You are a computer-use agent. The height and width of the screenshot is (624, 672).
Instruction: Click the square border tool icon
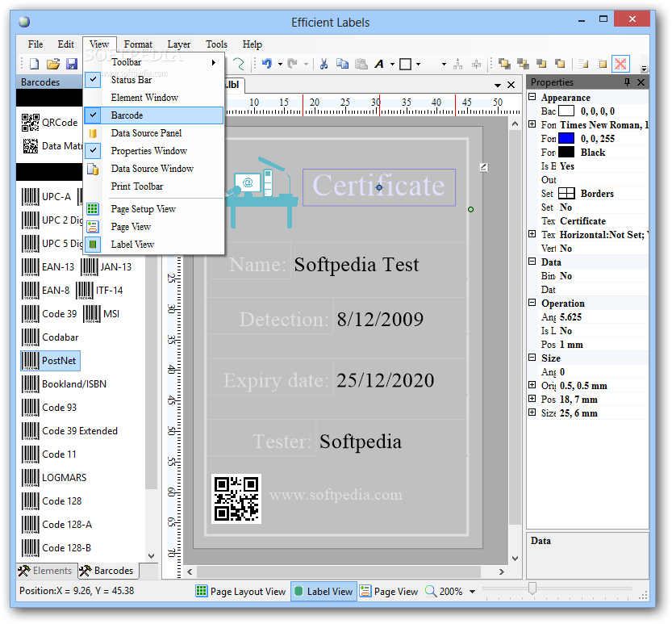coord(406,65)
